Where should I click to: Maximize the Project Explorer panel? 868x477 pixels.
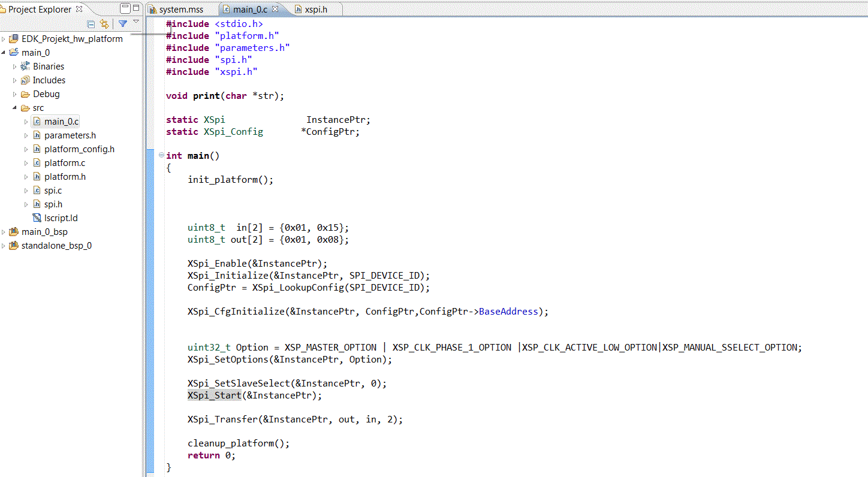[x=136, y=8]
